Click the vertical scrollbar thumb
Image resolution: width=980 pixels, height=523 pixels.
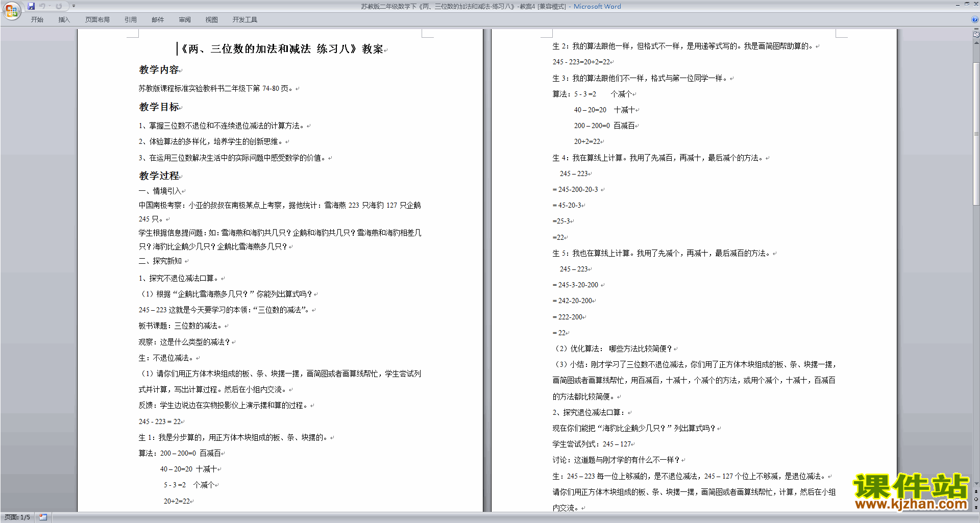976,133
